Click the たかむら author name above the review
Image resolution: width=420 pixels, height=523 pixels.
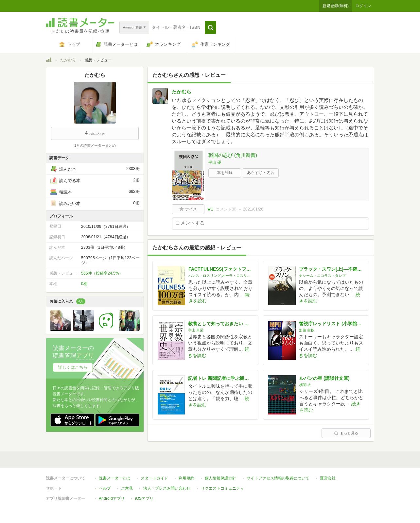(x=181, y=92)
